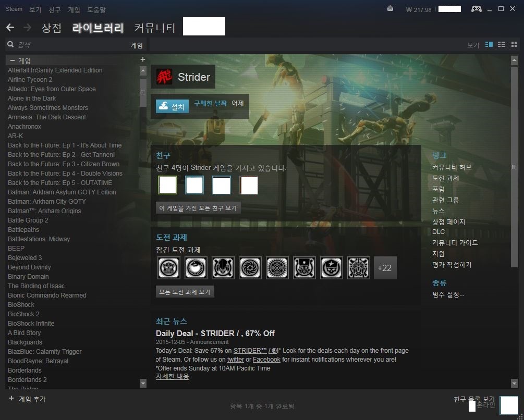524x420 pixels.
Task: Open fifth locked achievement gear icon
Action: coord(277,268)
